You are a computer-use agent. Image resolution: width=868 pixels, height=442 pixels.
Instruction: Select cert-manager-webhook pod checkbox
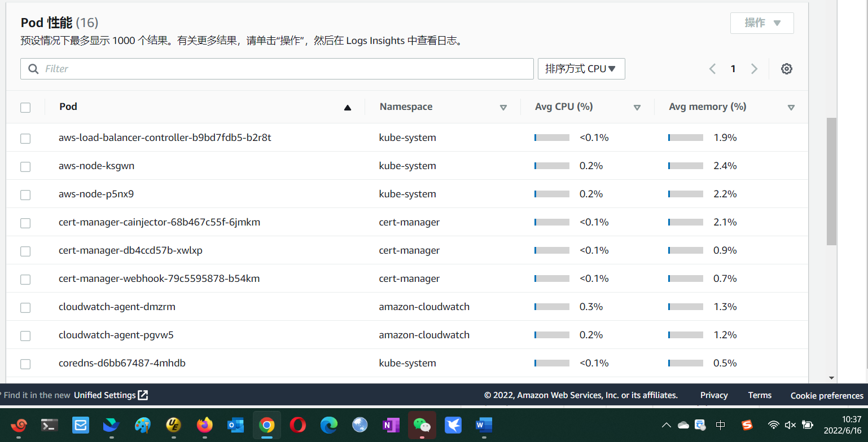pyautogui.click(x=25, y=279)
